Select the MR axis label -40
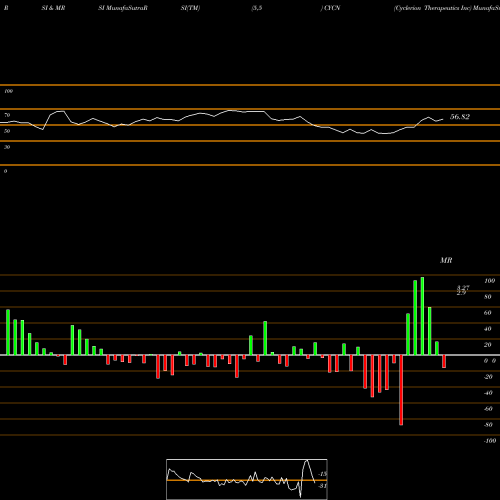Image resolution: width=500 pixels, height=500 pixels. click(x=488, y=393)
